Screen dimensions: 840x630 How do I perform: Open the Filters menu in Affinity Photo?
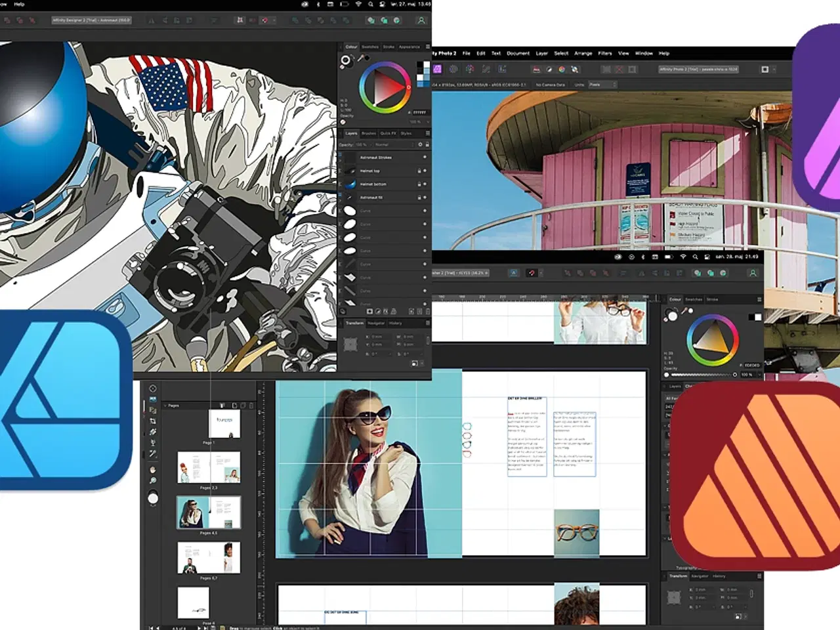pyautogui.click(x=605, y=53)
